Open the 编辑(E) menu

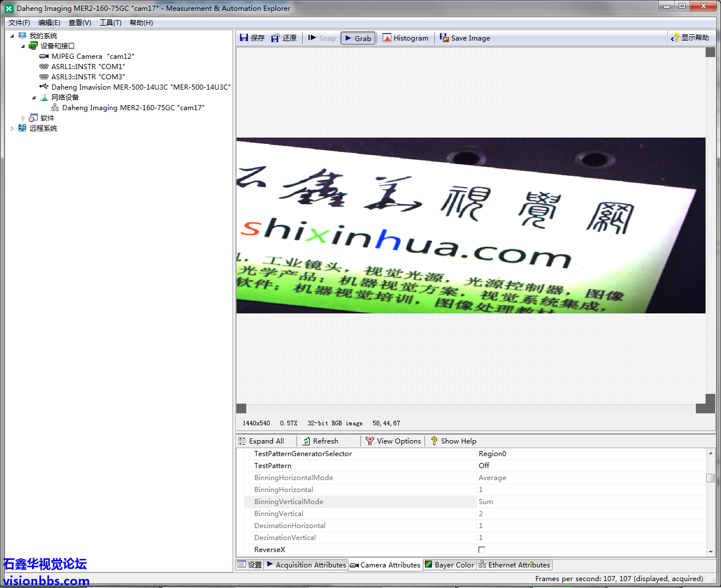coord(49,23)
